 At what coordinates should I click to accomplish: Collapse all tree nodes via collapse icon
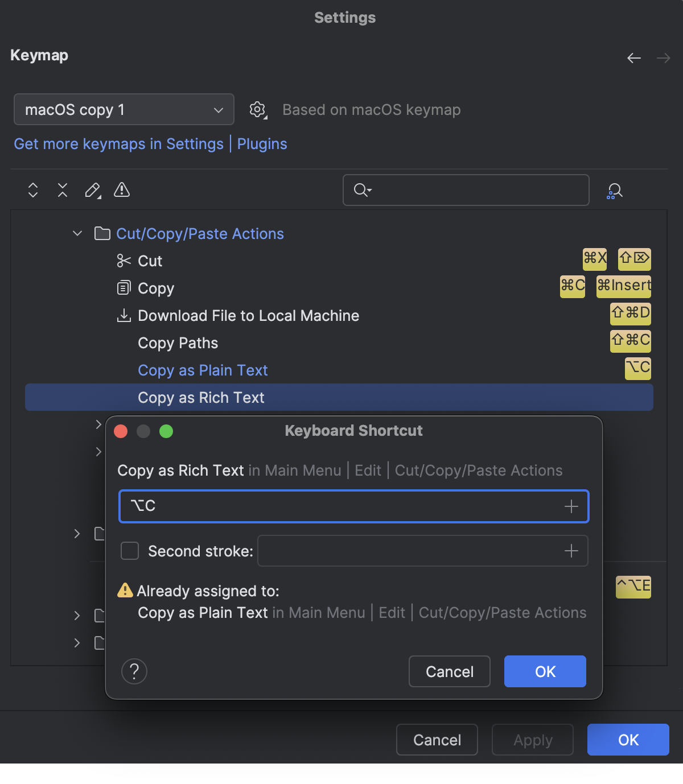click(62, 190)
